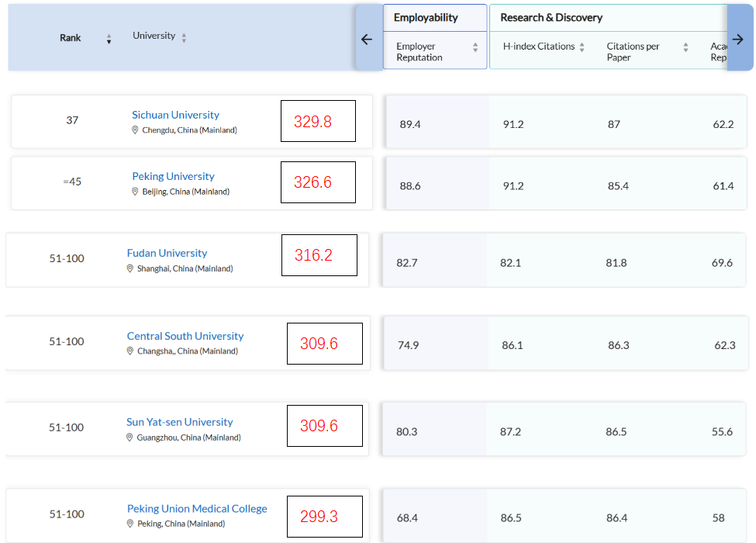Open Peking Union Medical College link
The height and width of the screenshot is (543, 756).
[x=197, y=509]
